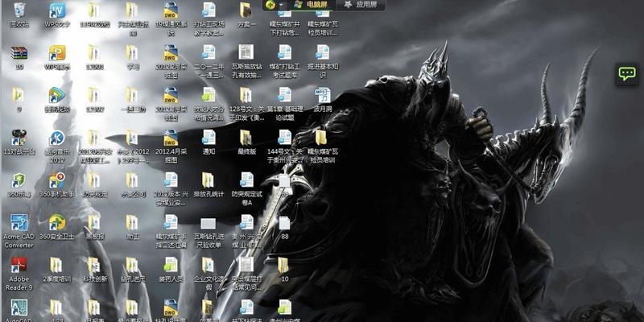Launch the 酷狗音乐 2012 shortcut
Screen dimensions: 644x322
click(x=57, y=147)
